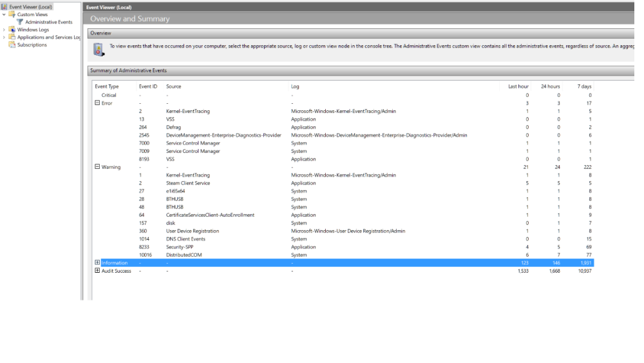This screenshot has height=363, width=644.
Task: Expand the Audit Success group
Action: [x=97, y=271]
